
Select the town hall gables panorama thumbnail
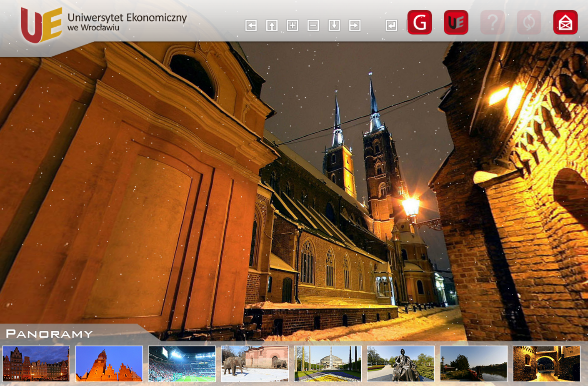coord(109,363)
